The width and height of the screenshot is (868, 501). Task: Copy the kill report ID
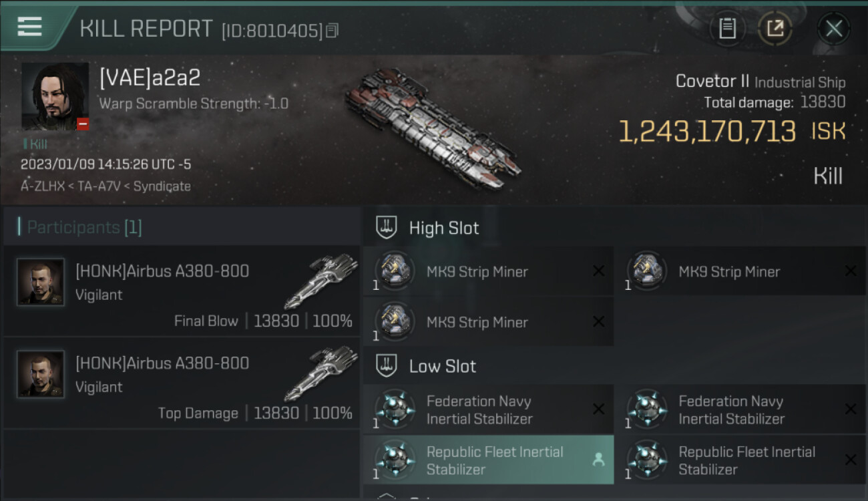333,30
